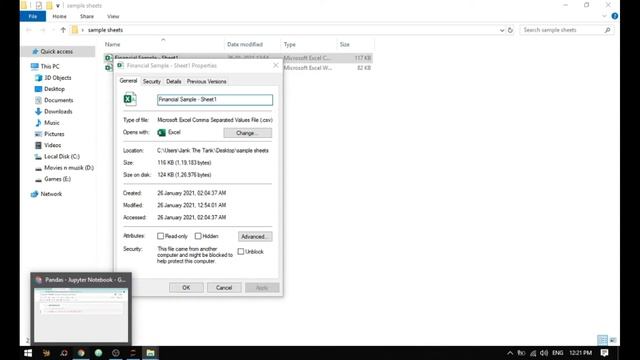Viewport: 640px width, 360px height.
Task: Open the Windows Start menu
Action: (28, 353)
